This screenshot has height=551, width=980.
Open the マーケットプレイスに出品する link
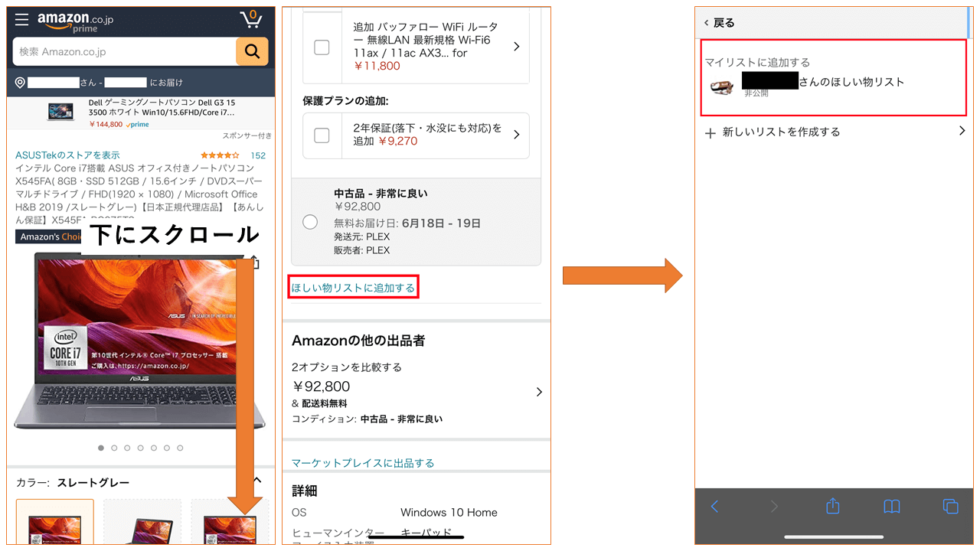click(362, 462)
